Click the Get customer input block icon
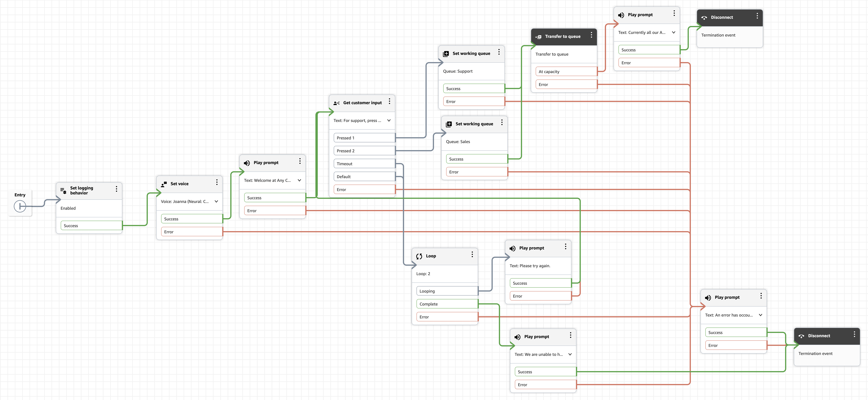The image size is (868, 400). point(336,103)
